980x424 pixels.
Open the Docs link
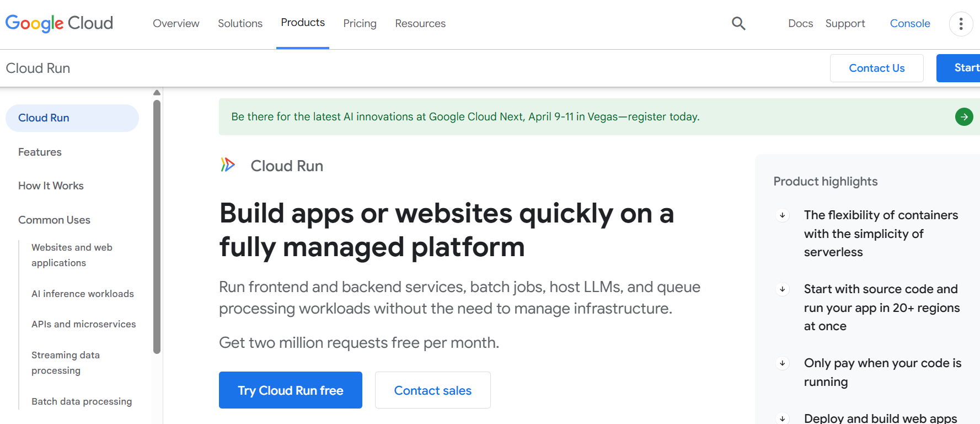tap(800, 23)
